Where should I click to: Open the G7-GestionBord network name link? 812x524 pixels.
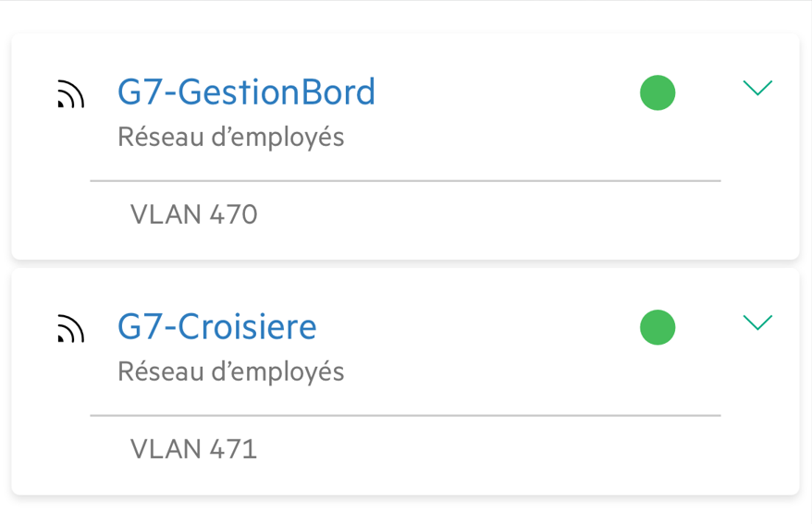[246, 92]
